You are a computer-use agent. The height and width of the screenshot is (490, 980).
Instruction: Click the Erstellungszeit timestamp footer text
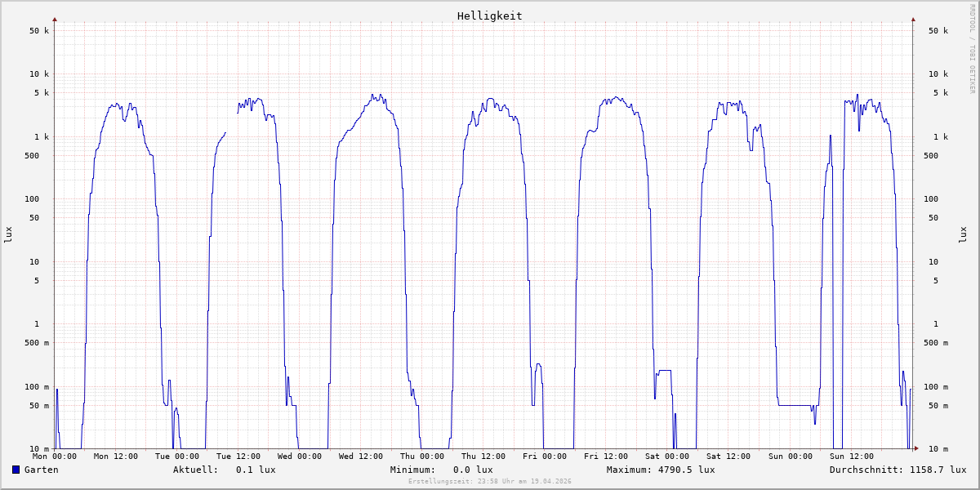click(x=489, y=481)
